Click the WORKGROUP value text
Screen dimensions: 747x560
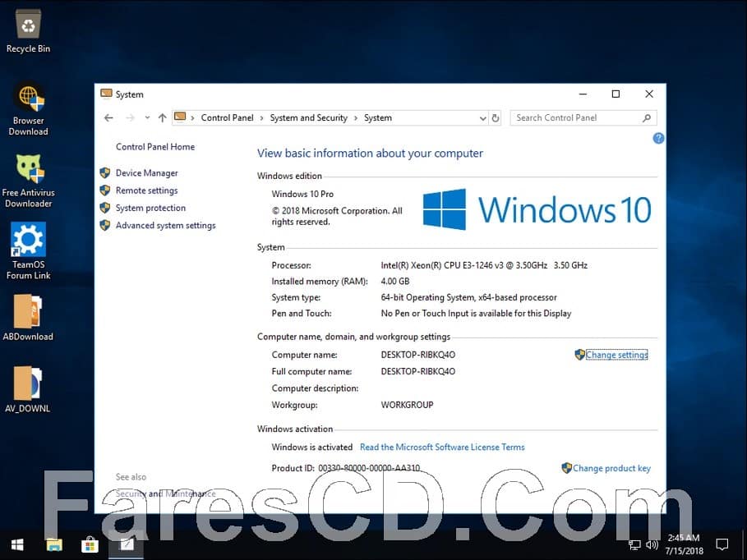(407, 405)
